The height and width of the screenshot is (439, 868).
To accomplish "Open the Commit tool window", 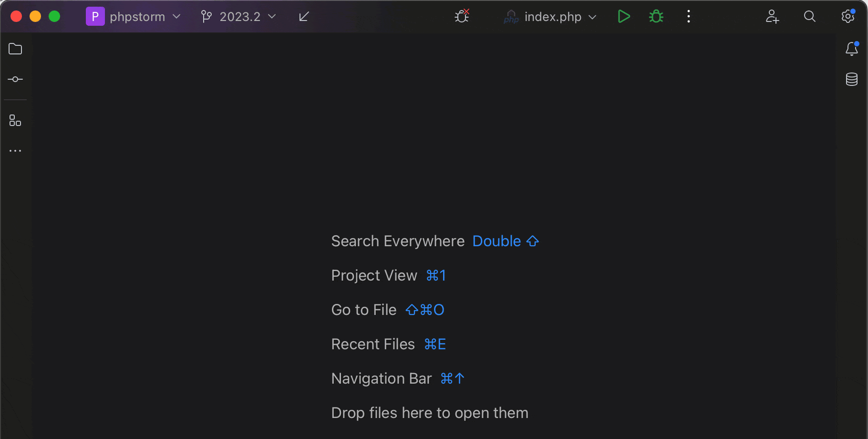I will [15, 79].
